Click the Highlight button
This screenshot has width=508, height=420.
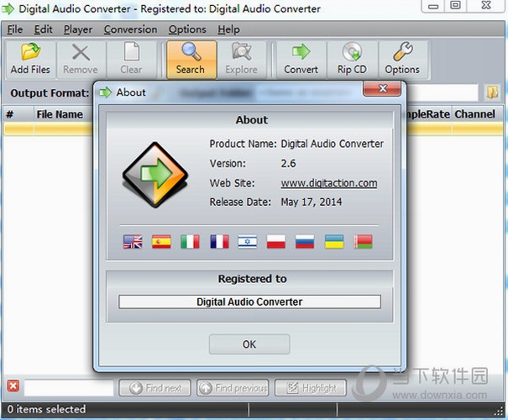(x=311, y=388)
